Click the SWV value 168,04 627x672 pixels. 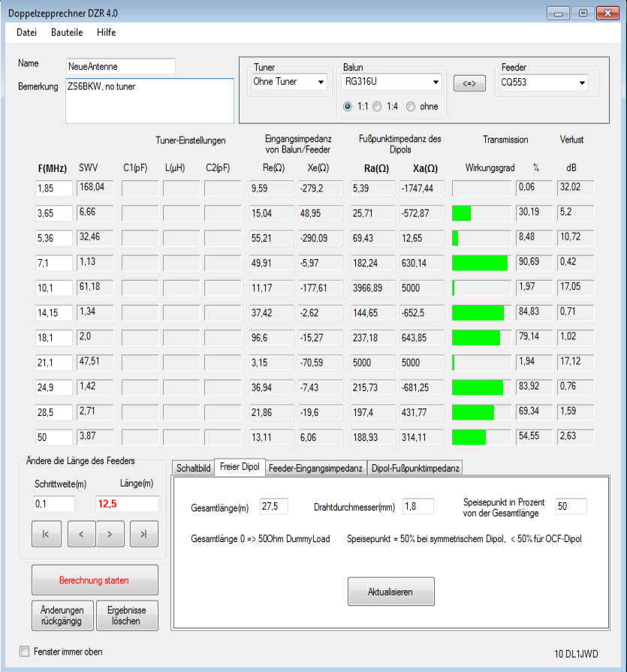pos(95,188)
